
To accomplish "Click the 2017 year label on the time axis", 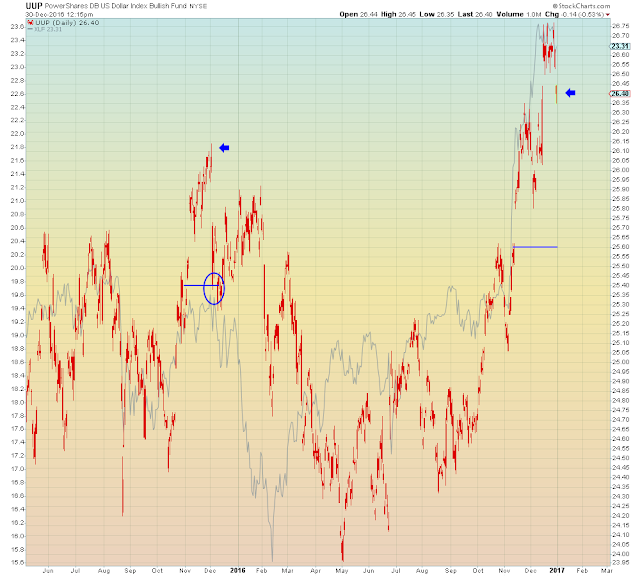I will [x=557, y=570].
